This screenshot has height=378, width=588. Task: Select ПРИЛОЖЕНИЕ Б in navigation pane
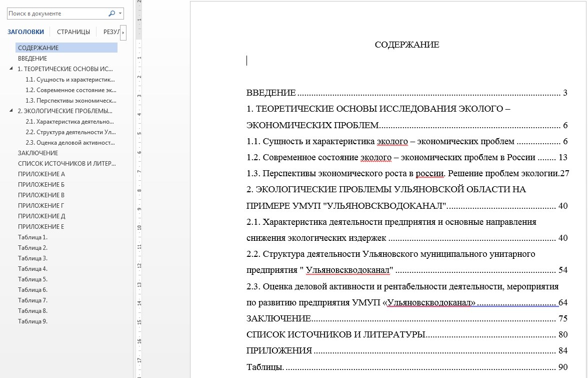[x=41, y=184]
